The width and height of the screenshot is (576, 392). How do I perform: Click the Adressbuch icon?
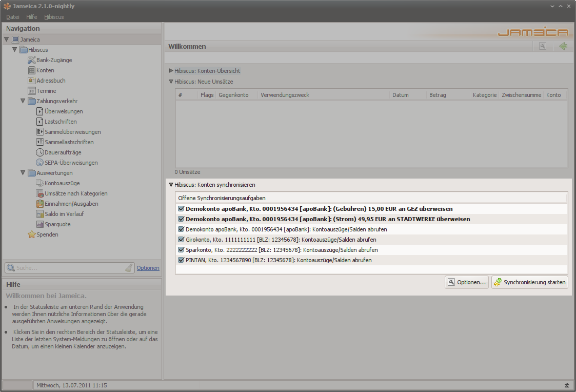(x=32, y=81)
